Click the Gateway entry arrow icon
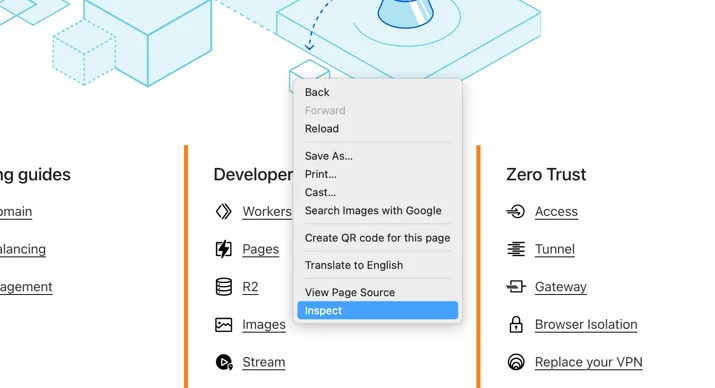The width and height of the screenshot is (715, 388). point(516,287)
